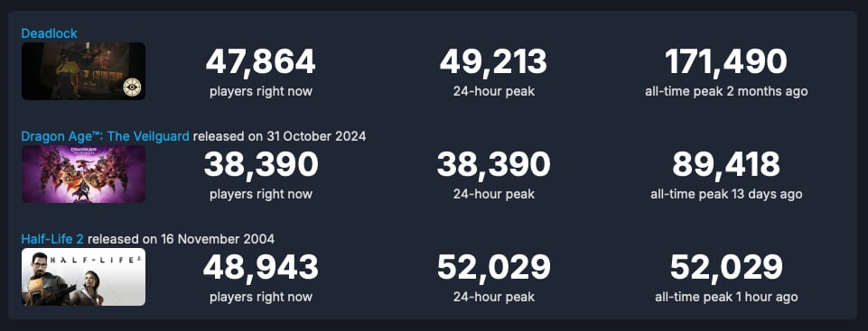
Task: Click 'released on 16 November 2004' text
Action: [x=182, y=239]
